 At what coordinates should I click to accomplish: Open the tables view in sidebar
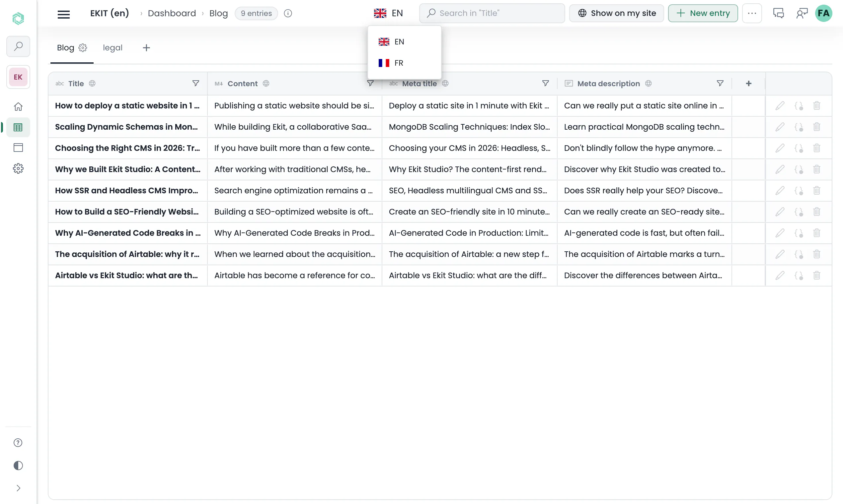pos(18,127)
